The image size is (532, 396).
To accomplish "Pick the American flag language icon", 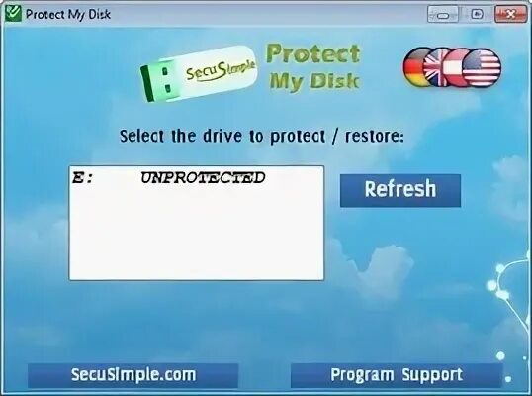I will tap(482, 67).
